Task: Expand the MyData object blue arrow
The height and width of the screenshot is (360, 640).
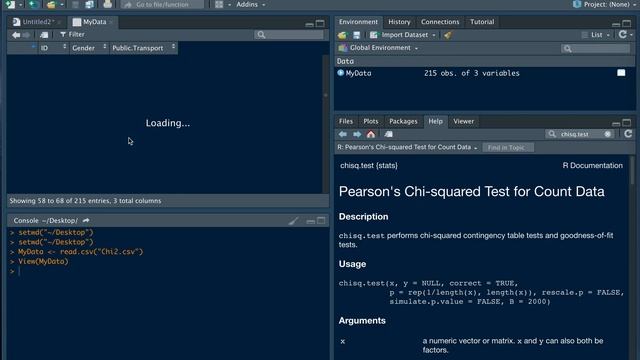Action: click(340, 73)
